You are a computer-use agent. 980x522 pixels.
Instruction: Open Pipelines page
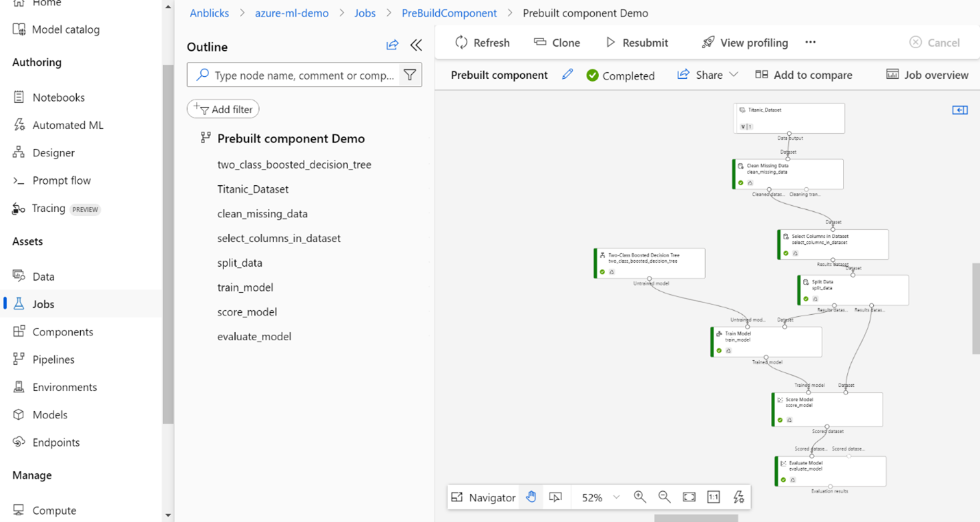click(44, 359)
